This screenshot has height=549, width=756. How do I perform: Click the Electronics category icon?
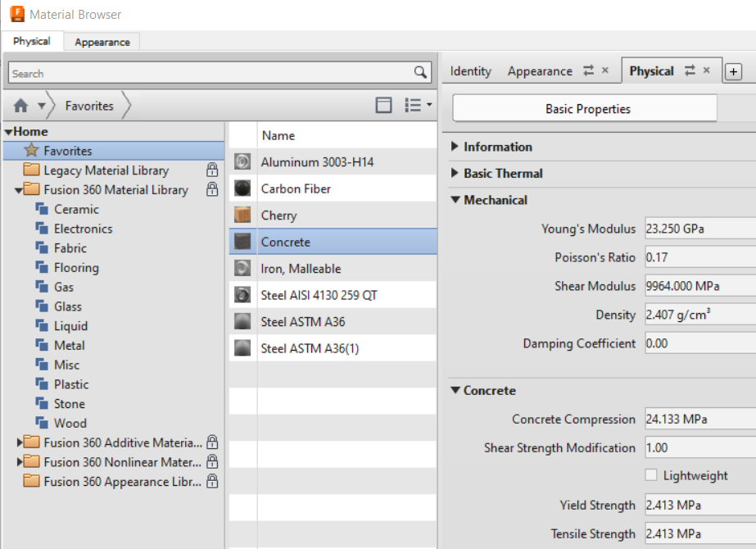click(42, 228)
